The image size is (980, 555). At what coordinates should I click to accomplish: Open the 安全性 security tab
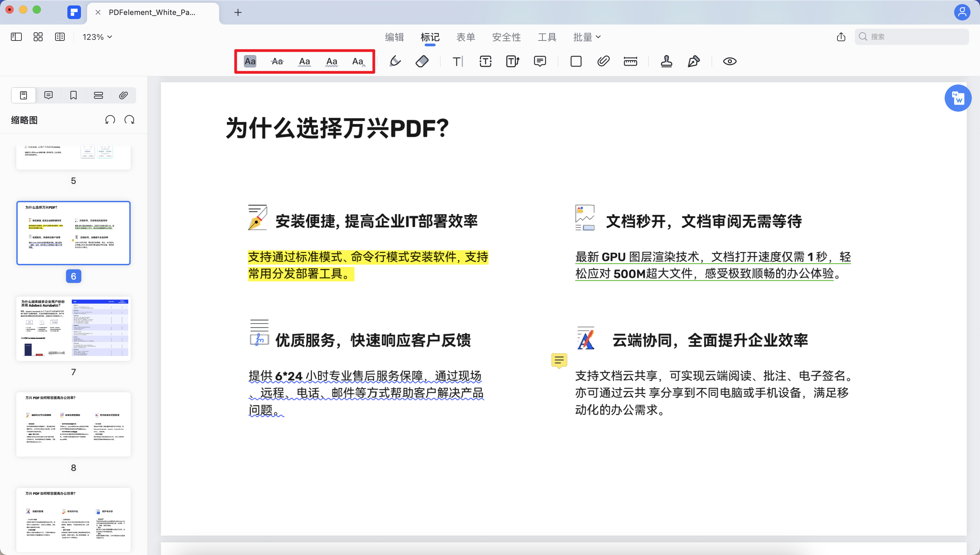tap(507, 36)
